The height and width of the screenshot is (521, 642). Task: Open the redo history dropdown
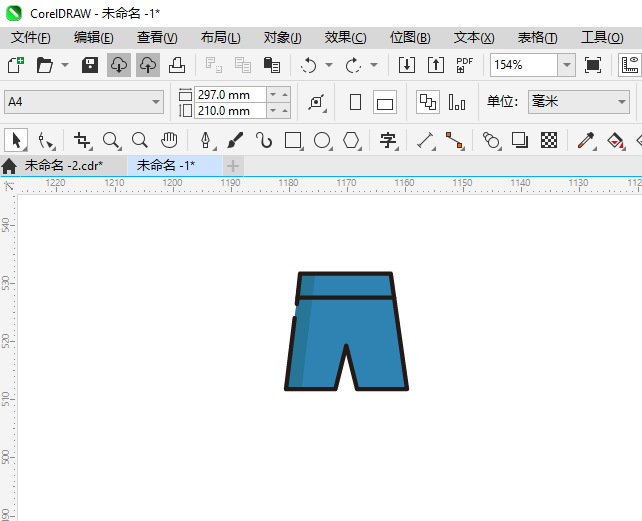click(373, 65)
